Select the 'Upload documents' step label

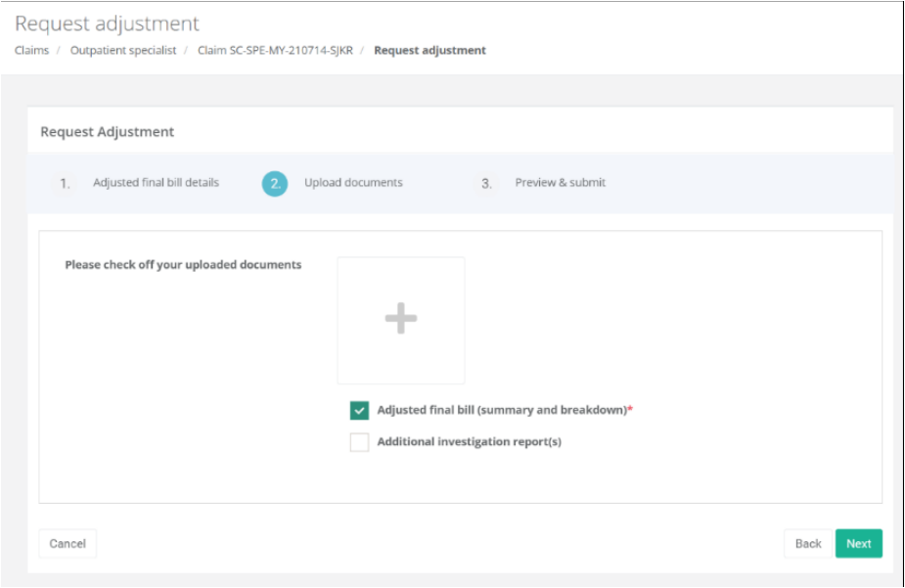point(353,183)
